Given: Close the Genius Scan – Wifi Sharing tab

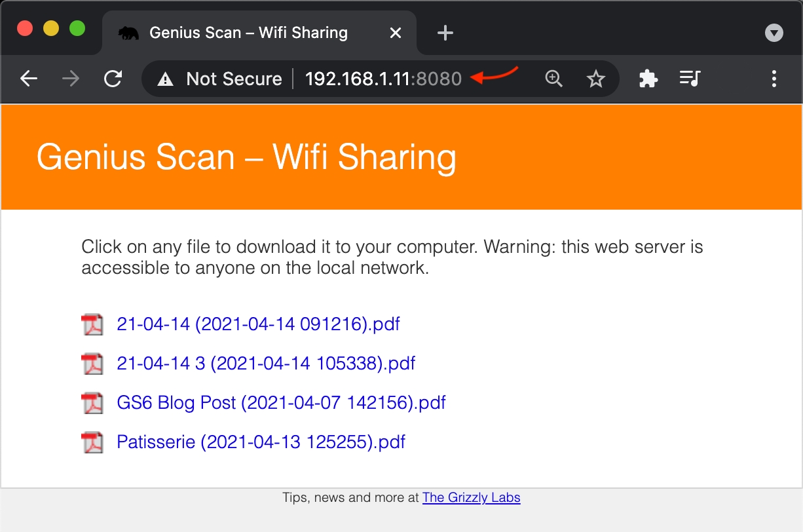Looking at the screenshot, I should [396, 33].
